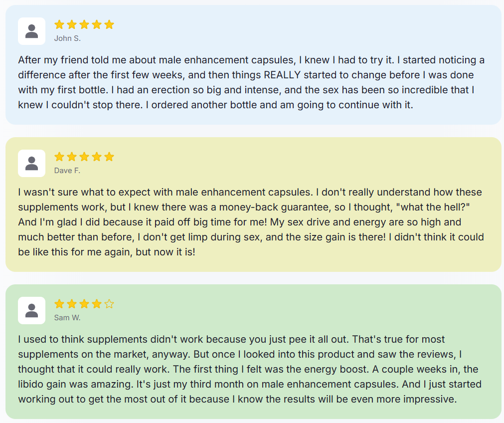Click the fifth star in Dave F.'s rating
The image size is (504, 423).
109,157
